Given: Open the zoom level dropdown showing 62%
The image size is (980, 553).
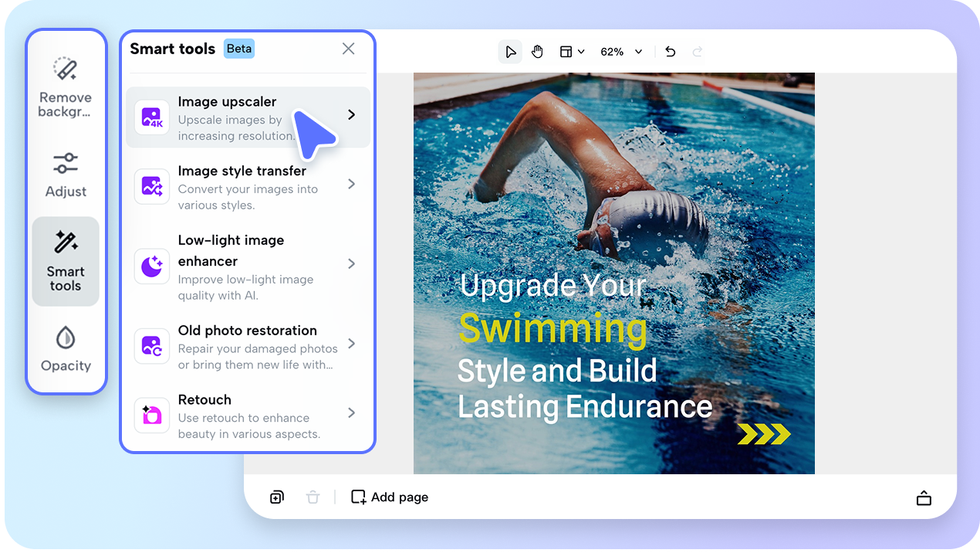Looking at the screenshot, I should [620, 51].
